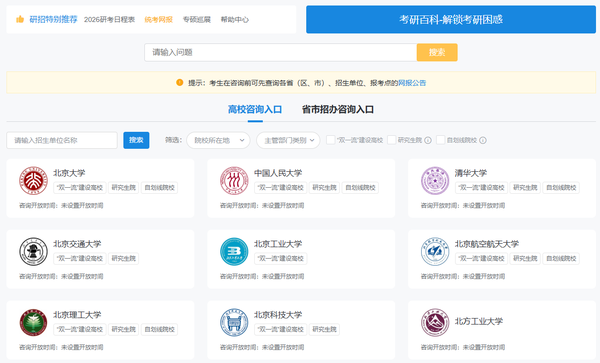Open 统考网报 link
600x363 pixels.
click(x=158, y=20)
